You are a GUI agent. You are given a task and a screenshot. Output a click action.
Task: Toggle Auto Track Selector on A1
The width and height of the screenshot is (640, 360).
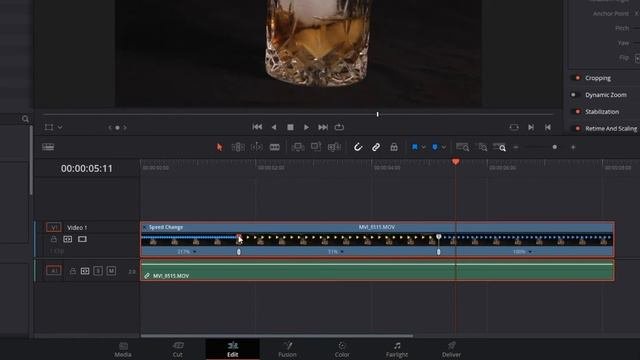(x=85, y=271)
